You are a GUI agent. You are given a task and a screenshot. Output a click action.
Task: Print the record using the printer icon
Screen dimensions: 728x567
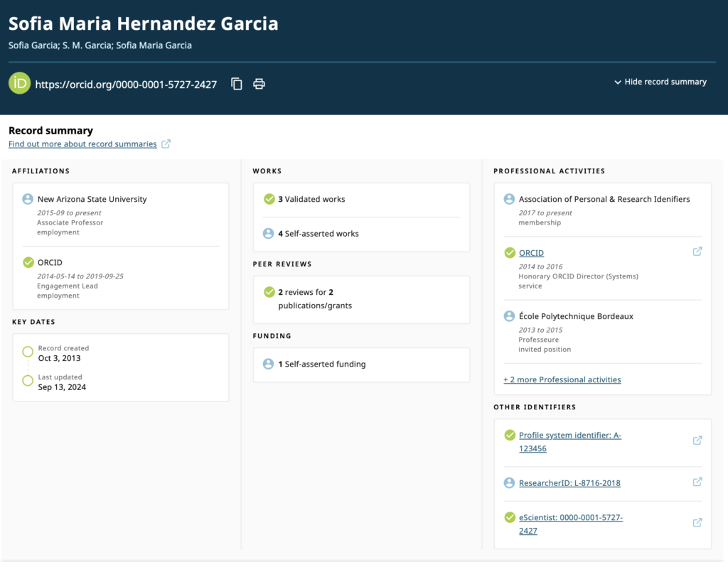259,83
